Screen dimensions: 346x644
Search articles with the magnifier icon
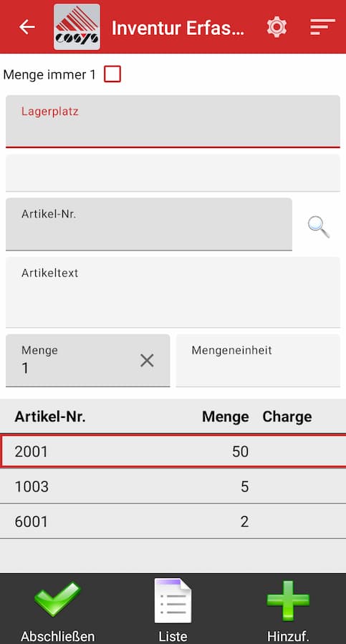coord(319,227)
